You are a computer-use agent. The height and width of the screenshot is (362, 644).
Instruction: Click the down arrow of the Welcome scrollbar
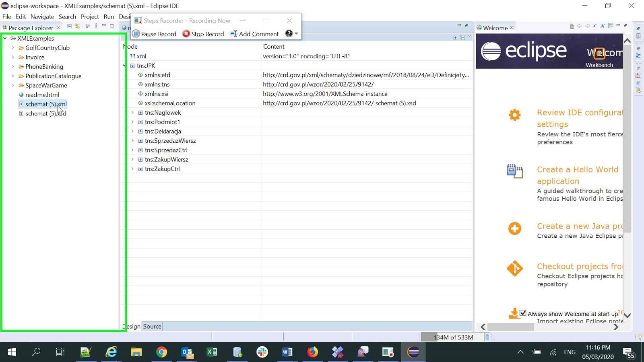click(x=627, y=316)
